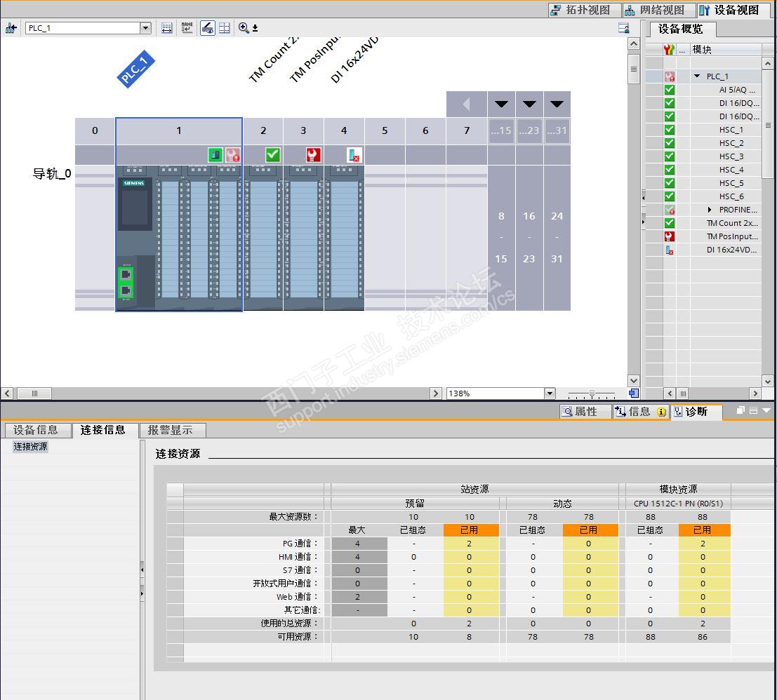Click the diagnostic wrench column header icon
777x700 pixels.
point(669,50)
